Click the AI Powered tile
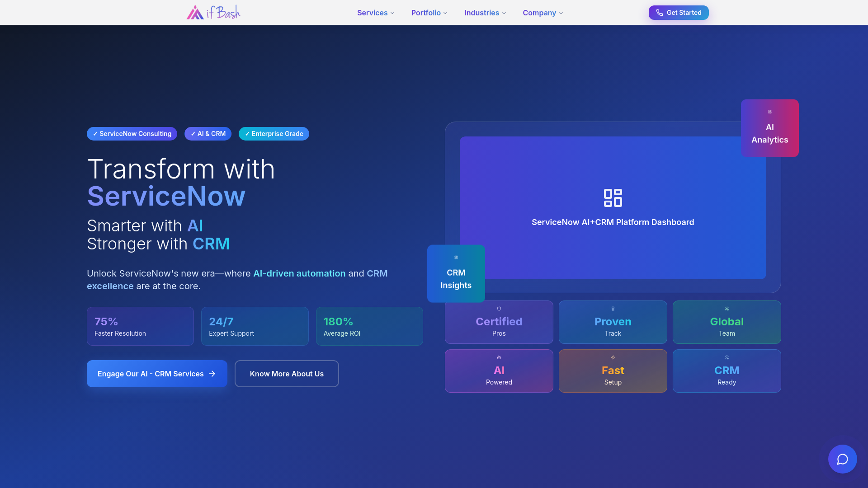Image resolution: width=868 pixels, height=488 pixels. click(x=499, y=371)
